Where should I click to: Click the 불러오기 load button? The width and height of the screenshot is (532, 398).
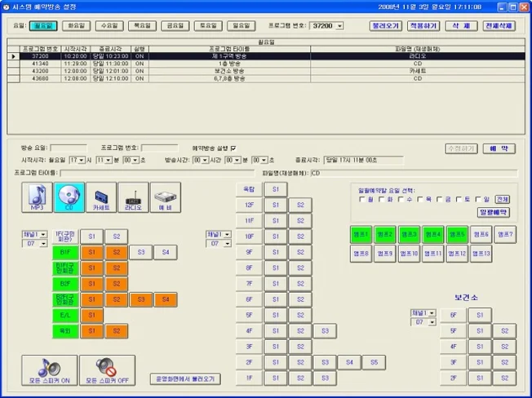(386, 26)
